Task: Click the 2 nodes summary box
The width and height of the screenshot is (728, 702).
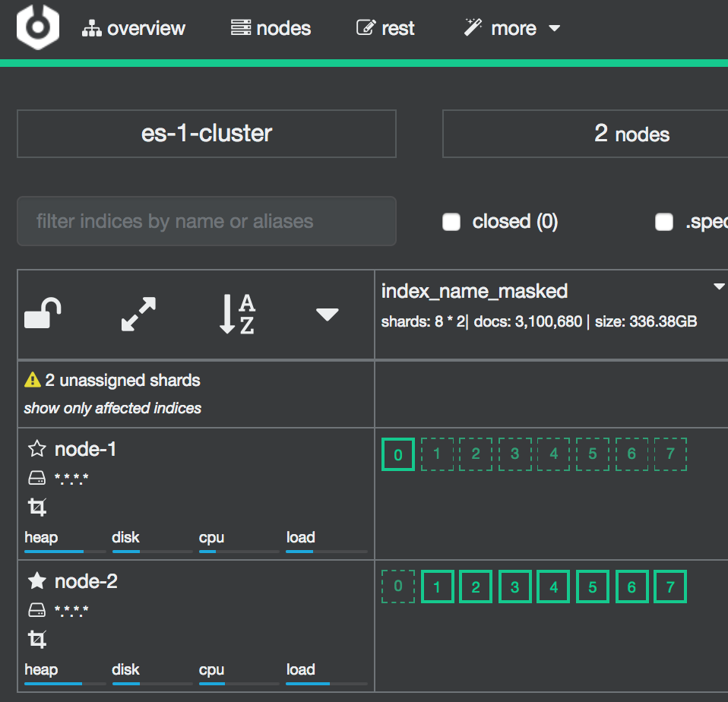Action: pos(585,134)
